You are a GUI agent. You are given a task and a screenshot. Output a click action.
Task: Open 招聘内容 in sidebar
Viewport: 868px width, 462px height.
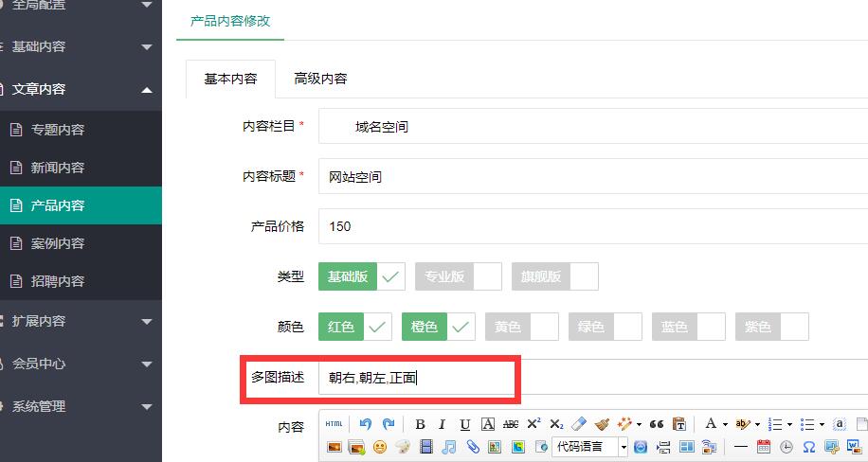click(81, 281)
